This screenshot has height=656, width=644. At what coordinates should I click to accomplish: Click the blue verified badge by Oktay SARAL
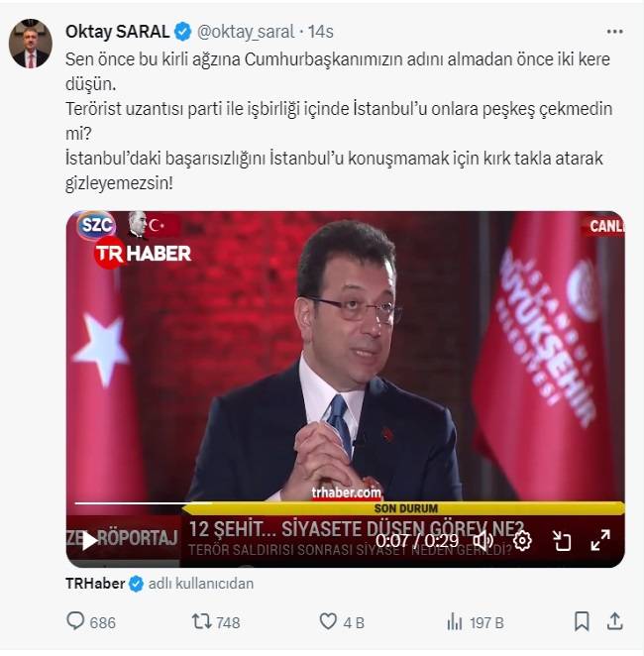[x=182, y=32]
